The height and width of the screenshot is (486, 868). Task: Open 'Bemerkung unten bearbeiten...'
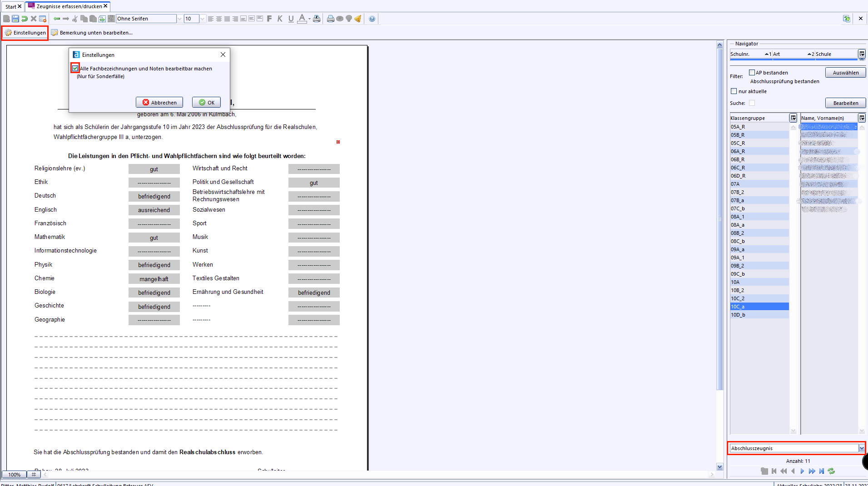(92, 33)
